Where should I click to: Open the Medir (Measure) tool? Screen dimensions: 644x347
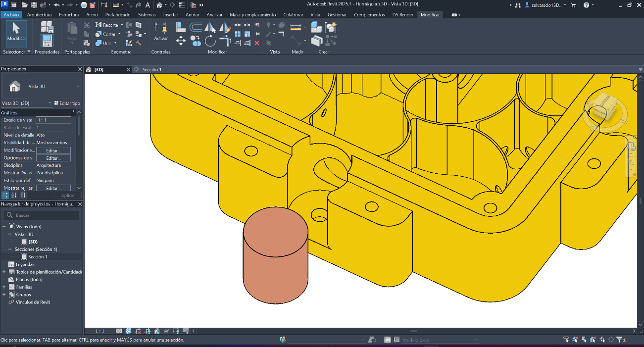296,27
